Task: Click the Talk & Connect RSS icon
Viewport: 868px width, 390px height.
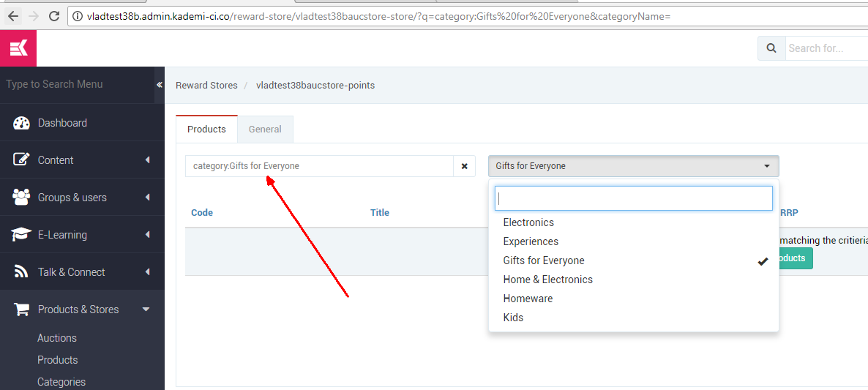Action: (21, 271)
